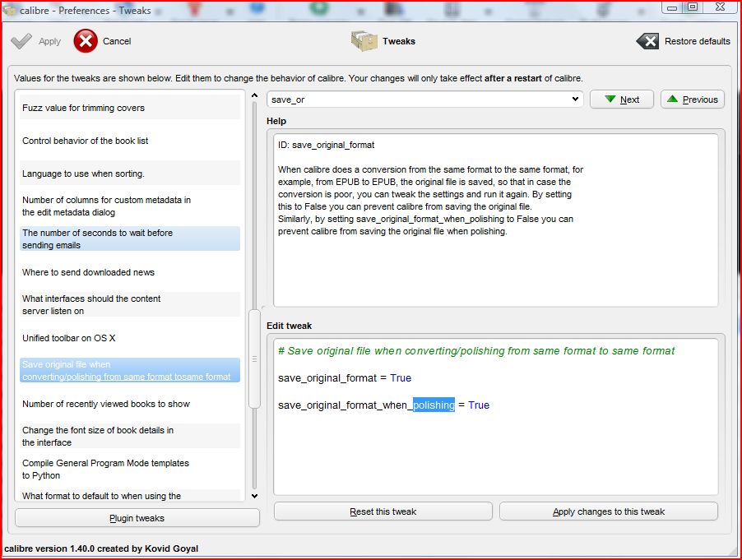
Task: Click Apply changes to this tweak
Action: (609, 511)
